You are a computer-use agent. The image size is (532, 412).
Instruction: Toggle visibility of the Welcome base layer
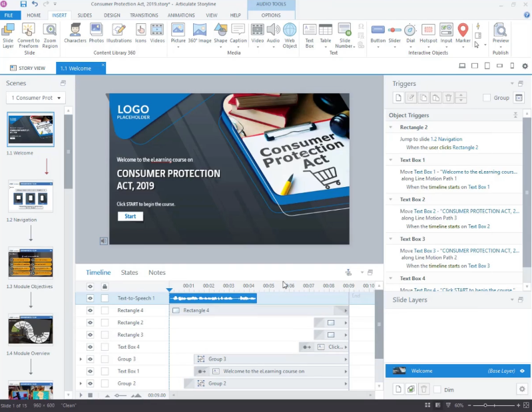[x=523, y=371]
